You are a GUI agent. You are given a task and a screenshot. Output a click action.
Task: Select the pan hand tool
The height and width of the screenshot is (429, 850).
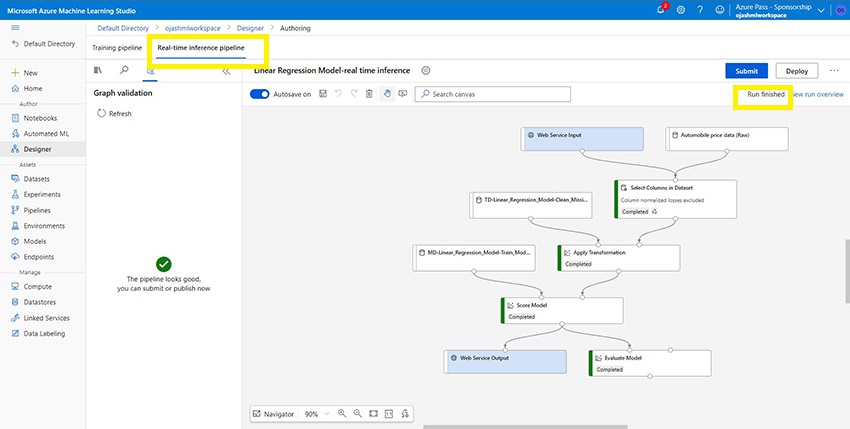tap(386, 94)
